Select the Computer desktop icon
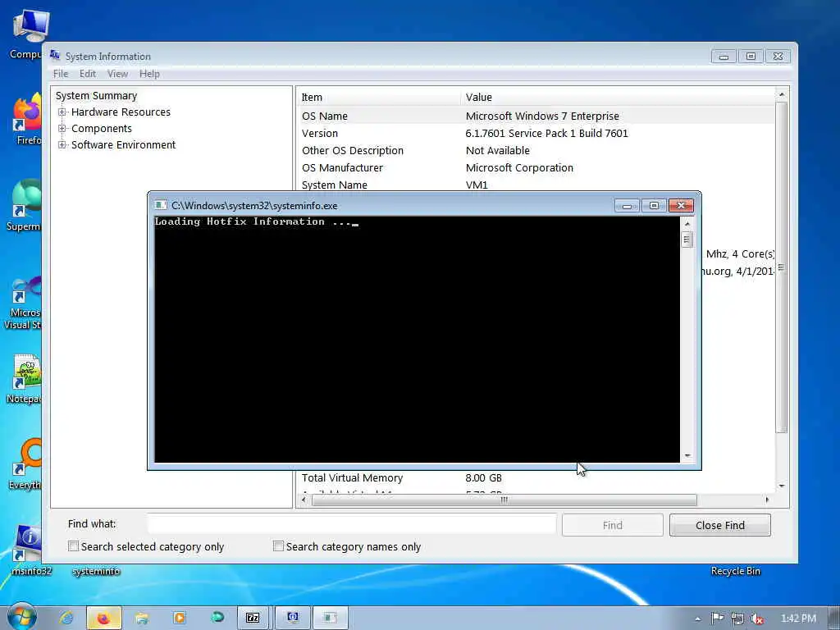This screenshot has width=840, height=630. coord(25,34)
